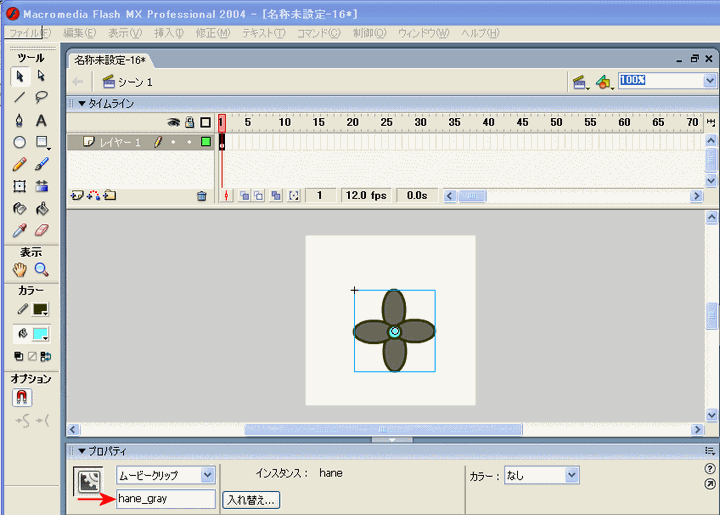Screen dimensions: 720x515
Task: Click the layer outline color square
Action: tap(206, 142)
